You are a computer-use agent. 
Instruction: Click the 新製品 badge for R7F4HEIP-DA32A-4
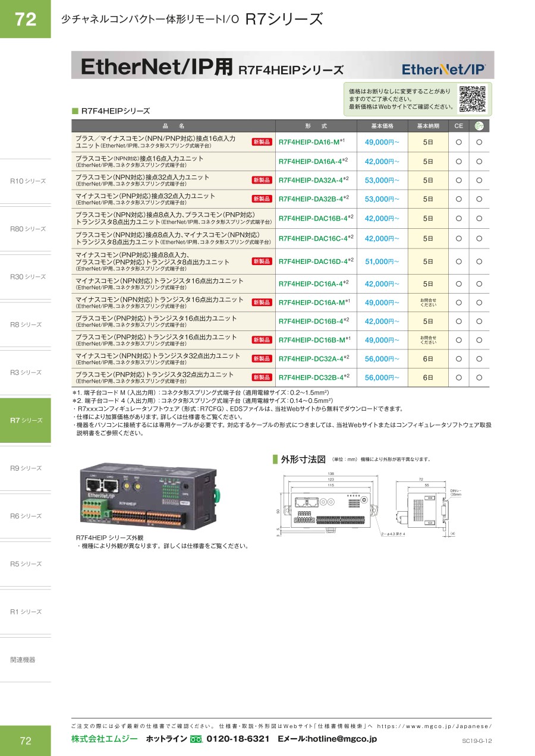262,180
